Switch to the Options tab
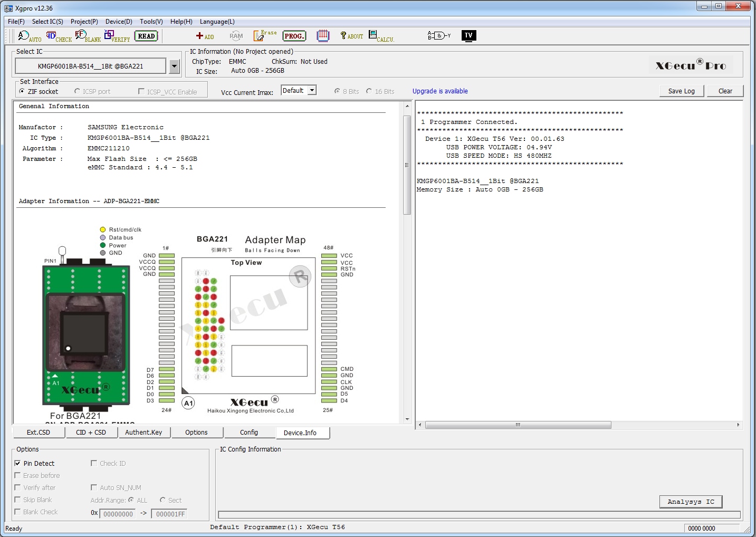The image size is (756, 537). point(197,433)
